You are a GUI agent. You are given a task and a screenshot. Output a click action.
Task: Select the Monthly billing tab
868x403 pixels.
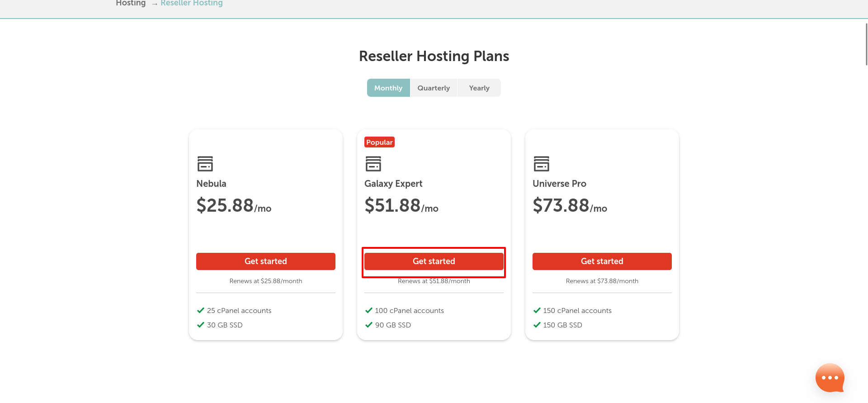pyautogui.click(x=388, y=88)
